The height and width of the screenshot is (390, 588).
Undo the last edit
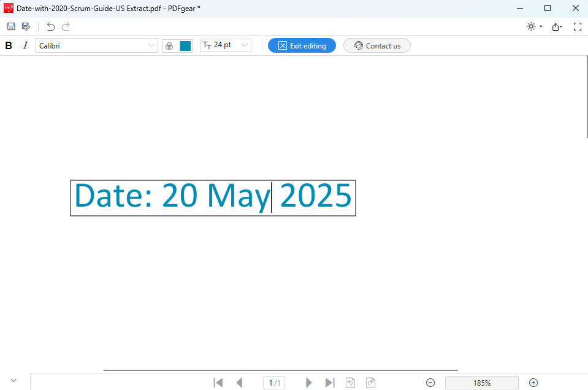point(51,26)
